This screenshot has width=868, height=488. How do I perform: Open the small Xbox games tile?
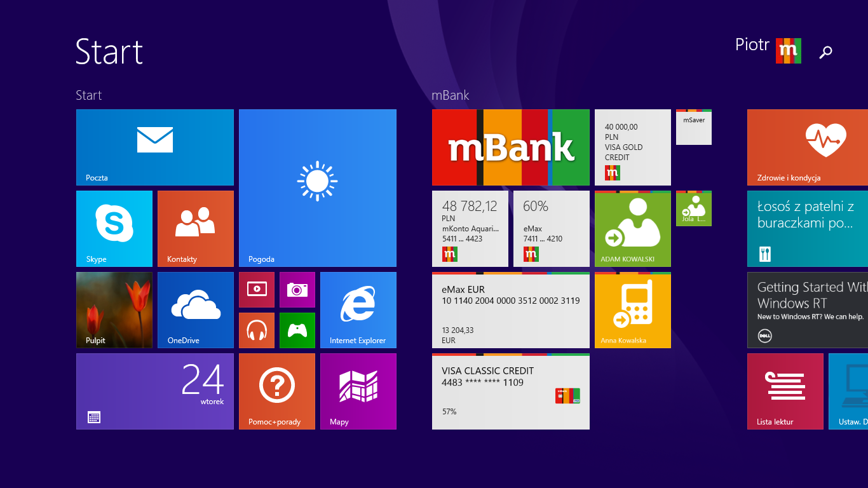(297, 330)
